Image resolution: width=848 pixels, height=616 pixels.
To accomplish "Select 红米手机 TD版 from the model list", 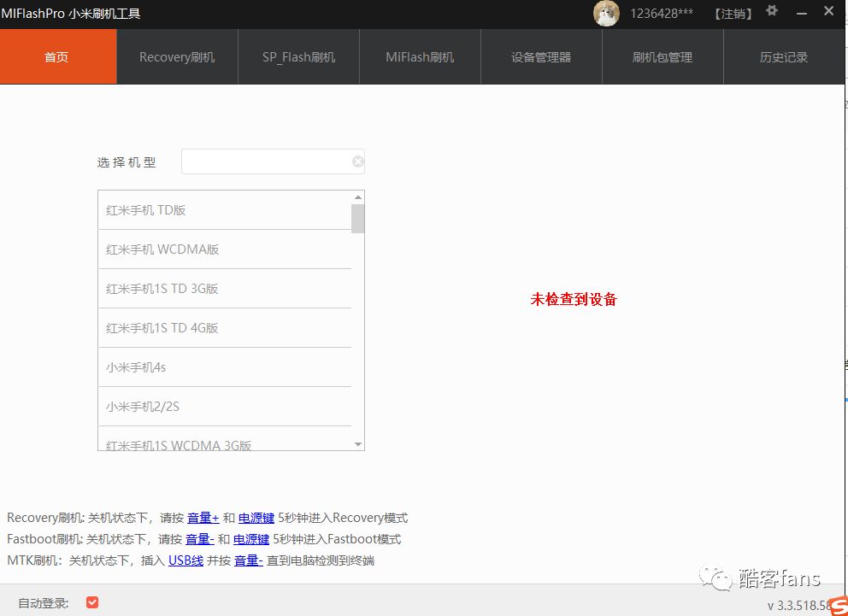I will point(225,210).
